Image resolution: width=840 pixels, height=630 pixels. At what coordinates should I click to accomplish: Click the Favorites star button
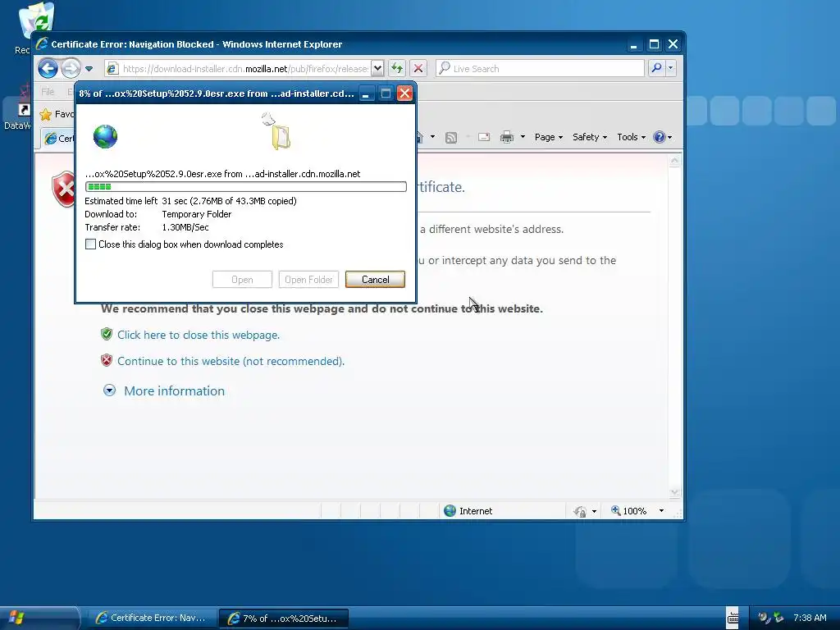pos(46,114)
